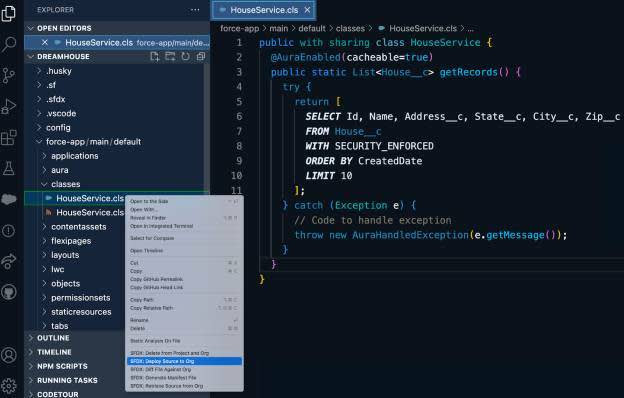Open the Testing flask view
This screenshot has width=624, height=398.
9,169
